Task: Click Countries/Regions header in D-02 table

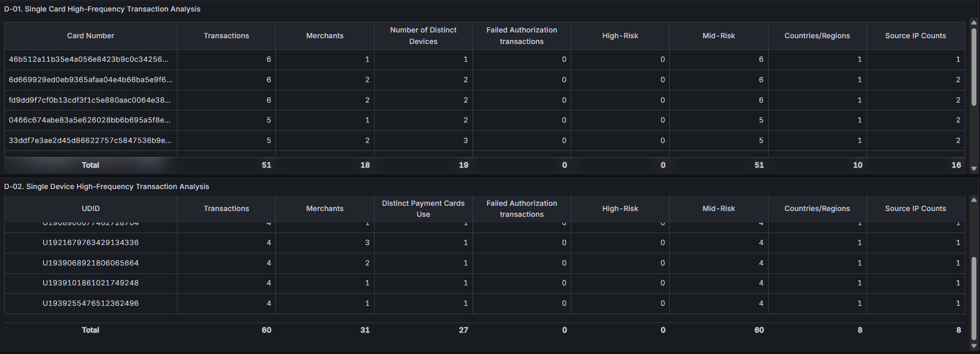Action: point(817,208)
